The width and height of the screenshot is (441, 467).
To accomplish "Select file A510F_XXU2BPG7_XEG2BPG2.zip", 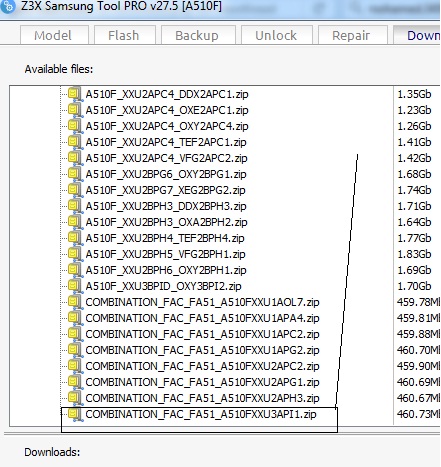I will 165,190.
